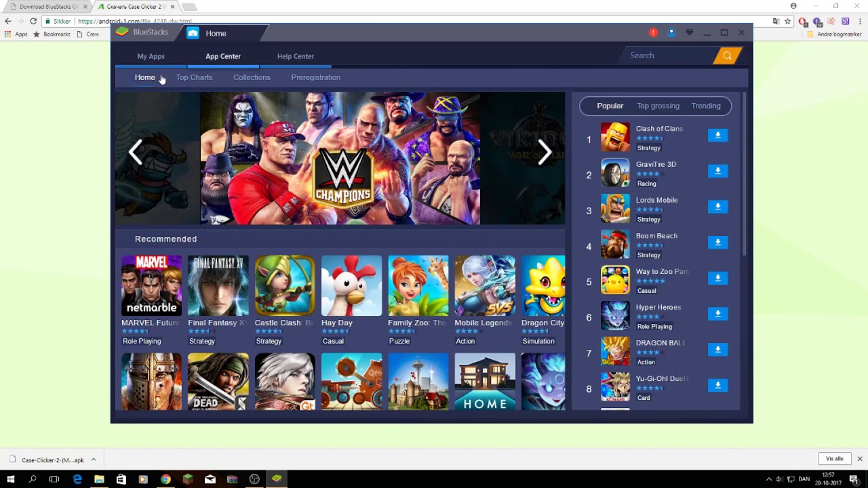Open the Design Home app icon

[485, 382]
